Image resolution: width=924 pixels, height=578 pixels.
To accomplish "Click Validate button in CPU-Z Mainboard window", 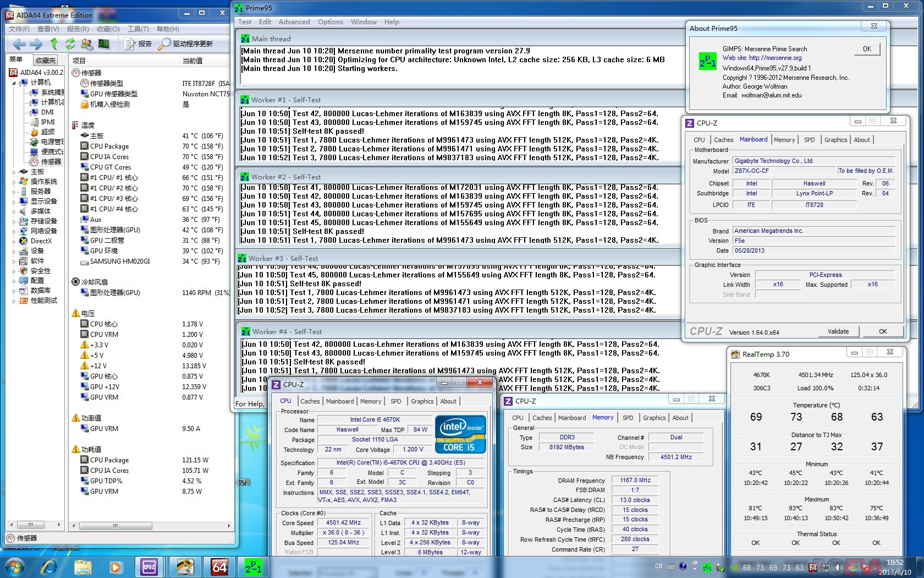I will point(838,331).
